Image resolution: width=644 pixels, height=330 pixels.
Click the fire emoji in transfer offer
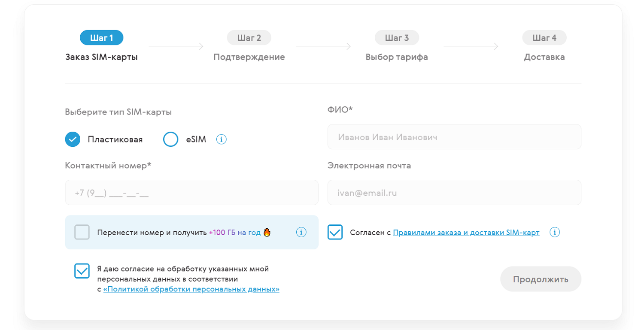click(x=267, y=233)
